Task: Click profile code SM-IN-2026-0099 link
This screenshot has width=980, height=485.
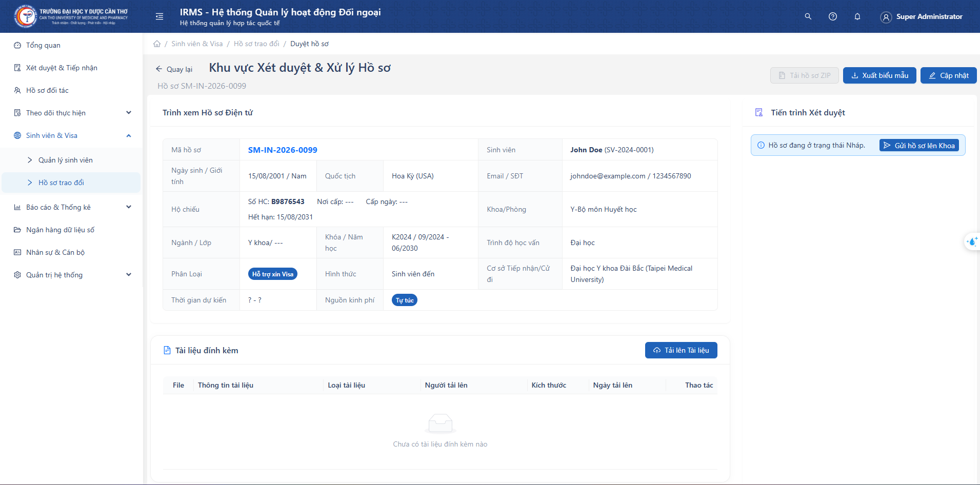Action: (283, 150)
